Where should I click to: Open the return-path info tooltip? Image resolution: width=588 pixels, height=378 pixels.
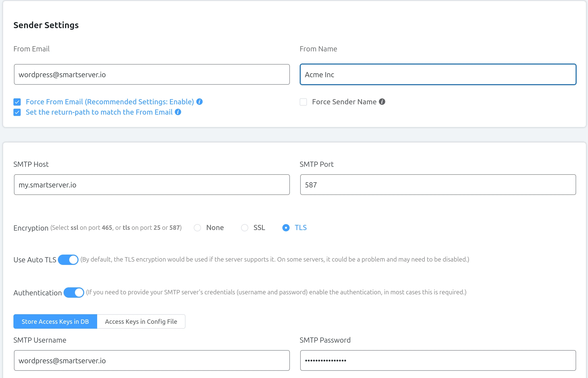click(178, 112)
